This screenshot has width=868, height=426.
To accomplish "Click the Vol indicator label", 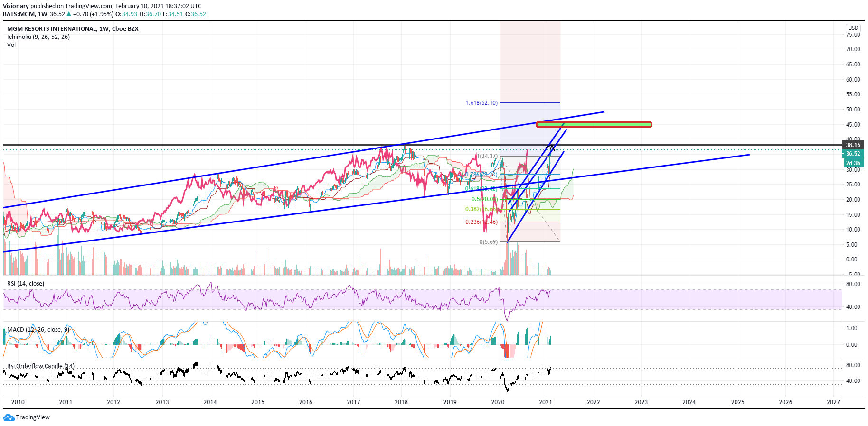I will (11, 45).
